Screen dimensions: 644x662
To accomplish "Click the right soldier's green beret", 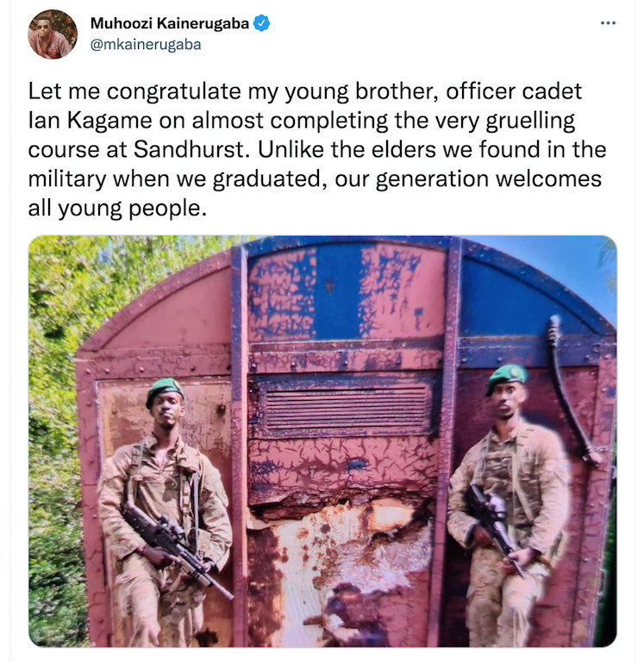I will tap(507, 377).
